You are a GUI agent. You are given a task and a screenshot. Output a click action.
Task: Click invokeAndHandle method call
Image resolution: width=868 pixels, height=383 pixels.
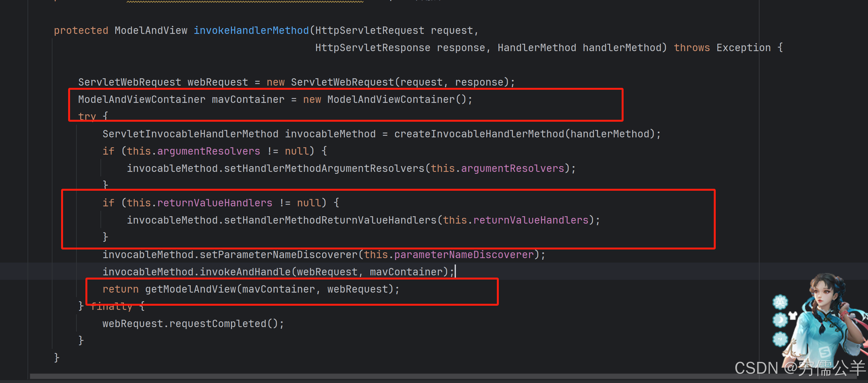point(245,272)
